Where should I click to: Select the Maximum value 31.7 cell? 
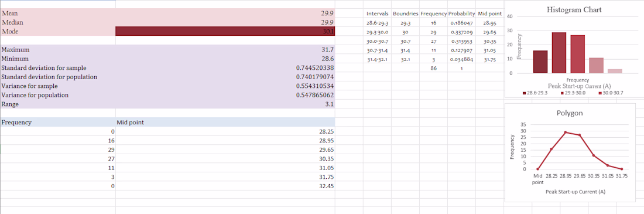pos(225,49)
